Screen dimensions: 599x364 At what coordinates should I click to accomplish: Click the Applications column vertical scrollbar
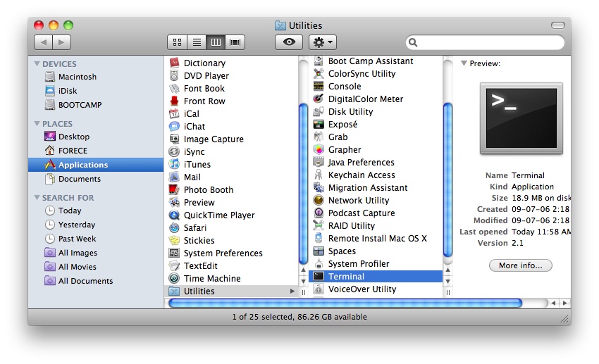tap(303, 184)
